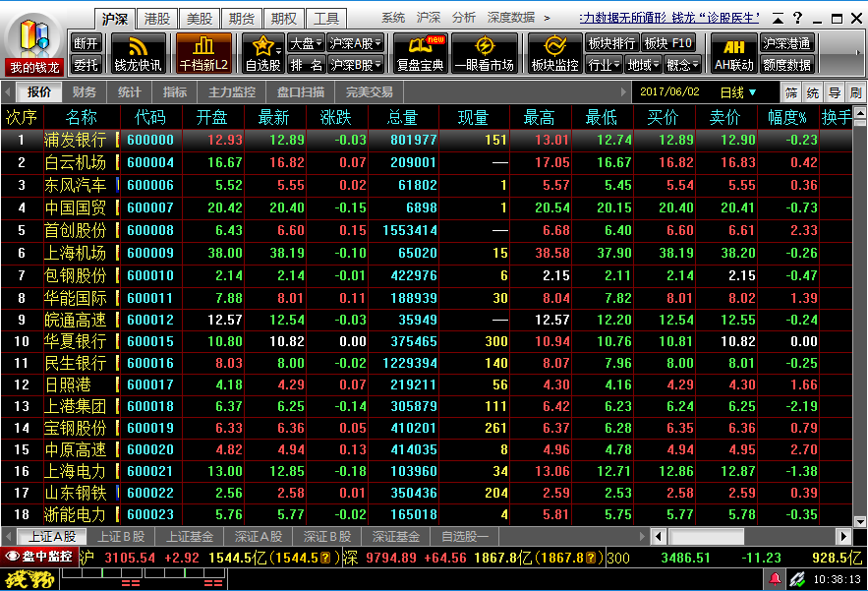Click the right arrow after the 自选股一 tab
868x591 pixels.
(642, 536)
